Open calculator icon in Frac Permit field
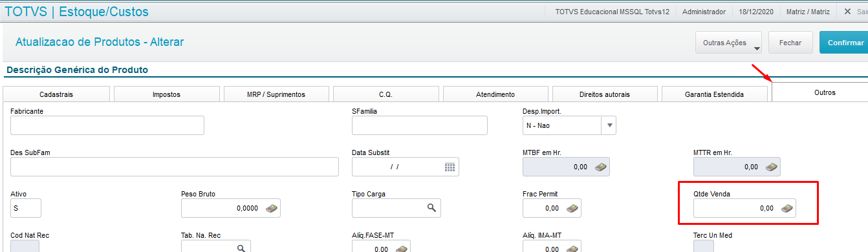Viewport: 868px width, 252px height. point(572,208)
